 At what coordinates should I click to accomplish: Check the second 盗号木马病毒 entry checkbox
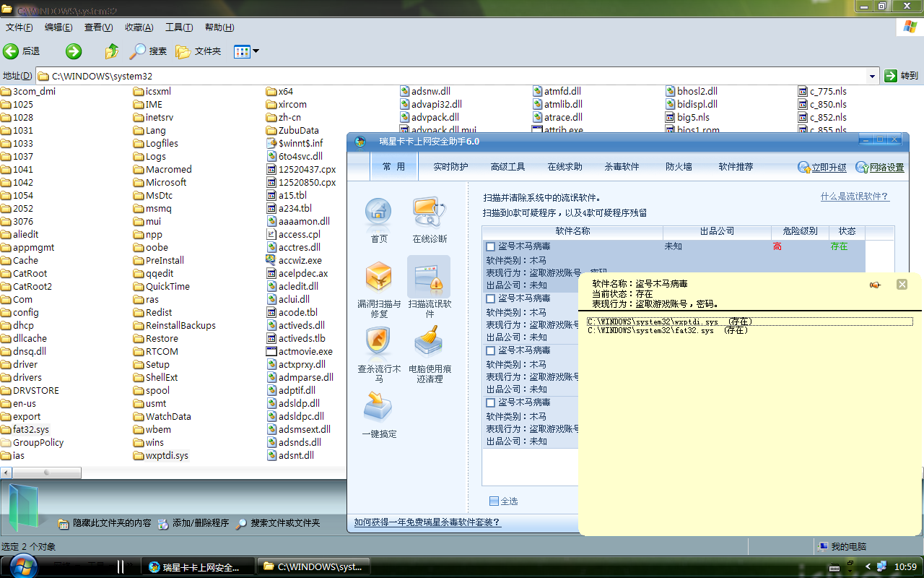click(x=491, y=298)
